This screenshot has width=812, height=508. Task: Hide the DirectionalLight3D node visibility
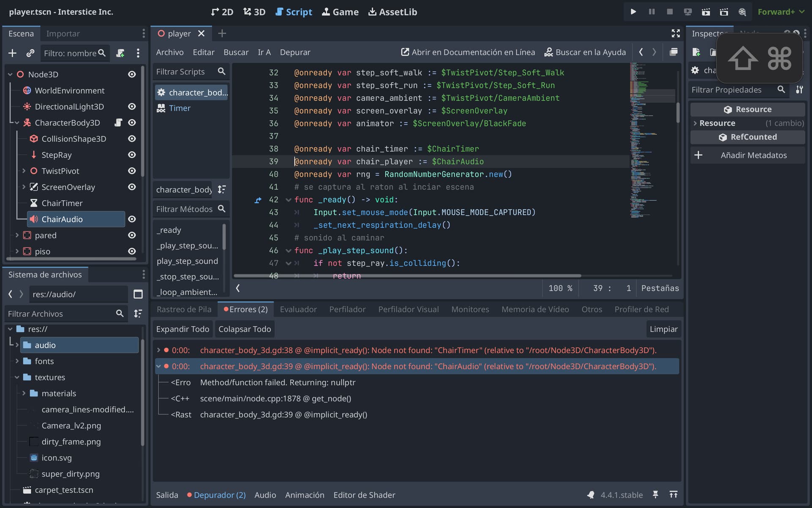[132, 106]
